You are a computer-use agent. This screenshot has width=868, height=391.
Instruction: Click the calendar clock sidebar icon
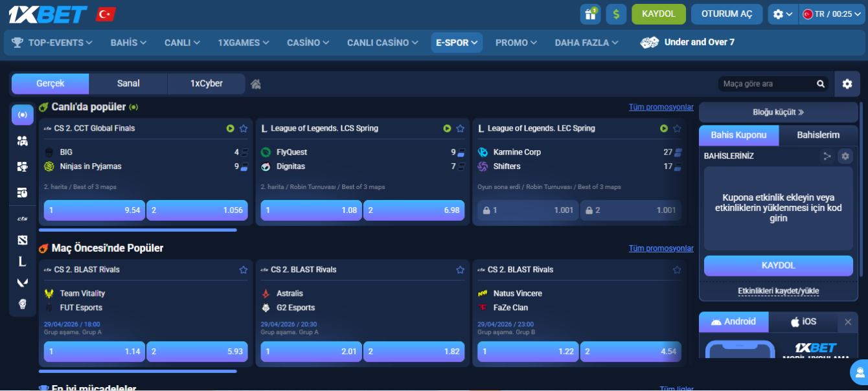click(23, 192)
